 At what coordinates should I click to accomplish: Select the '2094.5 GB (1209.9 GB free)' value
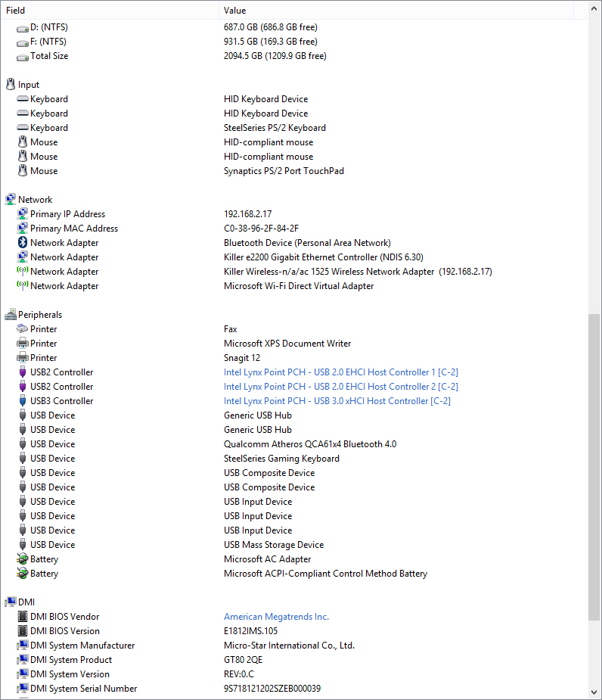275,56
